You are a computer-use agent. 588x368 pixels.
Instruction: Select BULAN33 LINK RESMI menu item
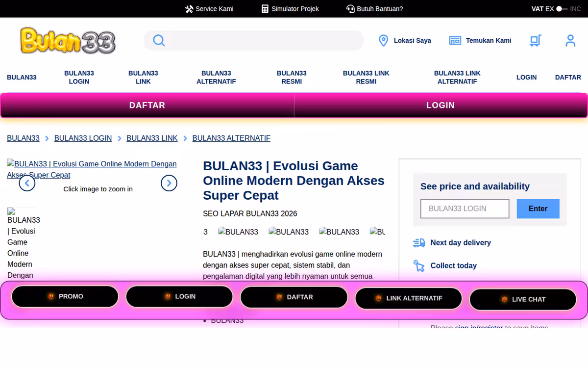point(366,78)
